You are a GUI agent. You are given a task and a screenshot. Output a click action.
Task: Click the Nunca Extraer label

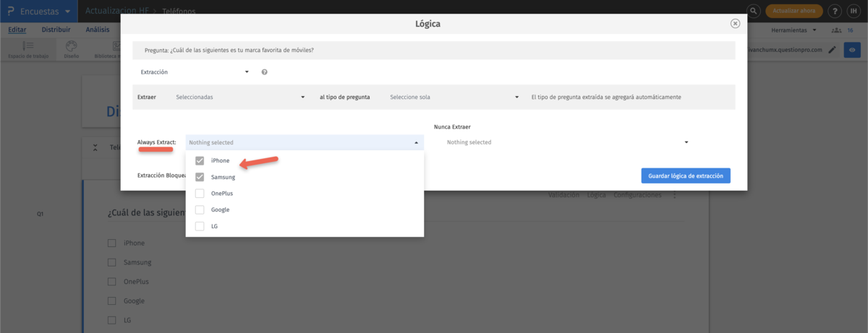click(x=453, y=126)
